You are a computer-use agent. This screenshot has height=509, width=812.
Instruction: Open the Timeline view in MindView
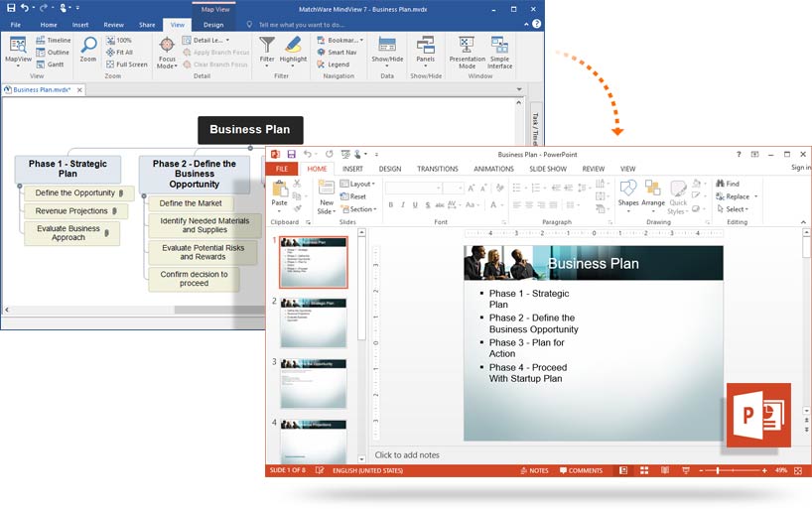[54, 40]
